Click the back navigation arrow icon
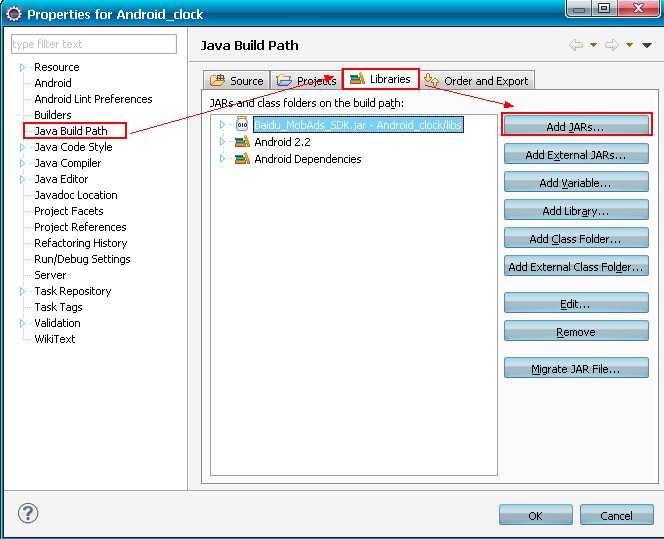664x539 pixels. pyautogui.click(x=576, y=44)
